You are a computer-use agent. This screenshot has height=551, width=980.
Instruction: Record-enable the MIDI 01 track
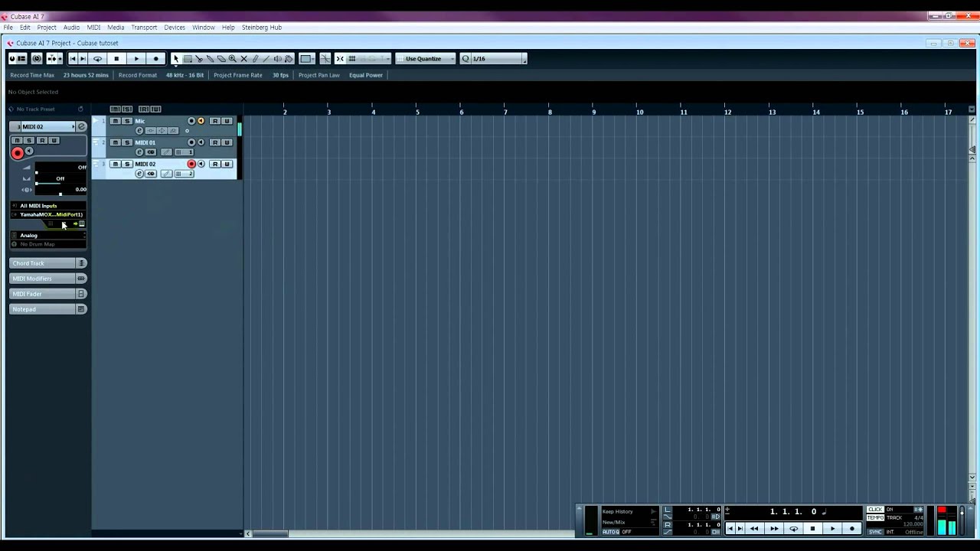pos(191,142)
